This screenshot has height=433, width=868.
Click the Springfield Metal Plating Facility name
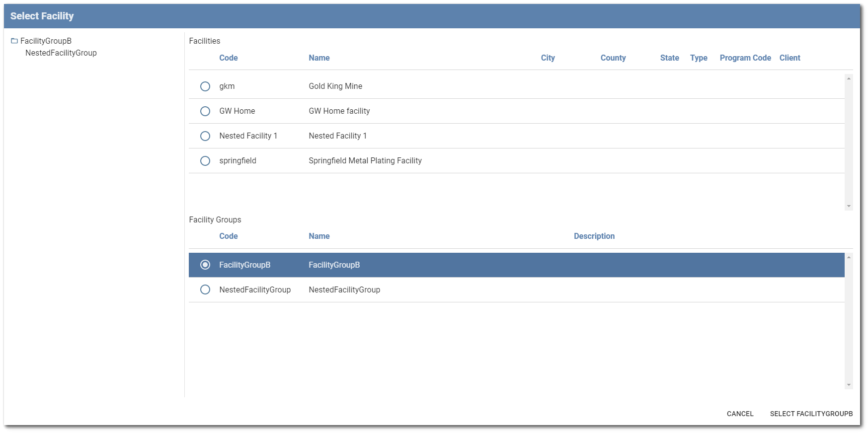coord(365,161)
